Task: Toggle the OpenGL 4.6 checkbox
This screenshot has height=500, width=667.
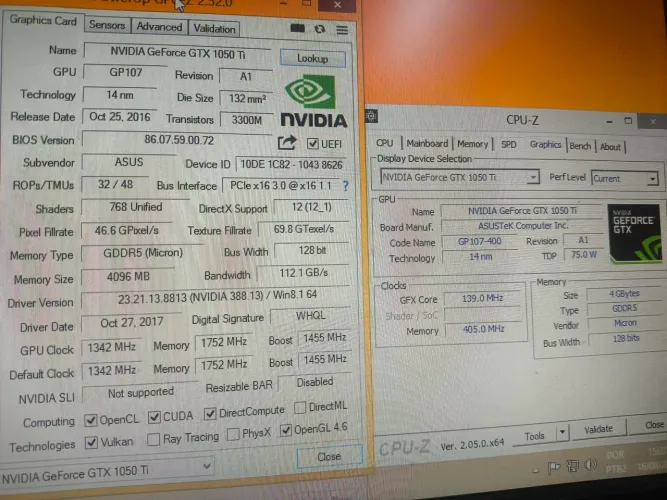Action: point(285,431)
